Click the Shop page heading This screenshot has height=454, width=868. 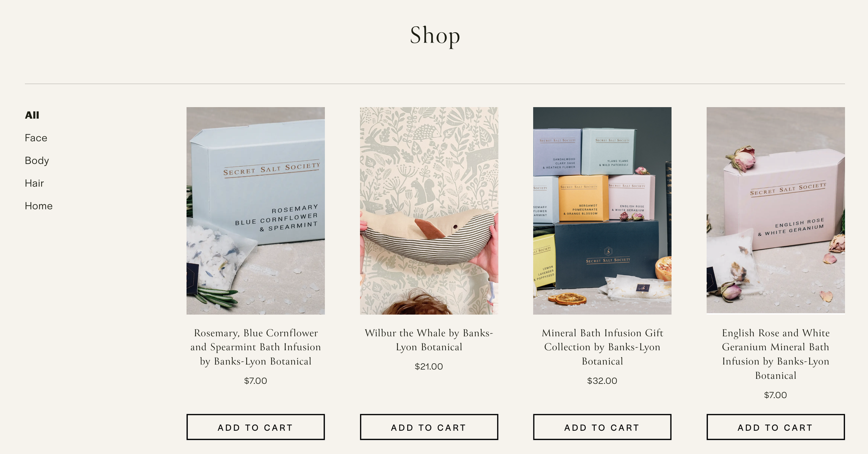tap(435, 36)
